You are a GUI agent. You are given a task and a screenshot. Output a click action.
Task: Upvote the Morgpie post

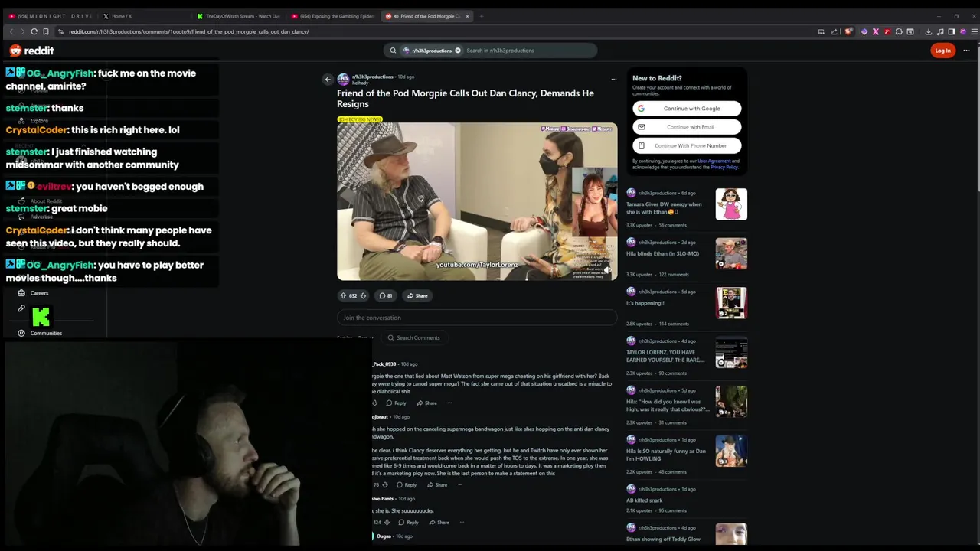[x=343, y=295]
